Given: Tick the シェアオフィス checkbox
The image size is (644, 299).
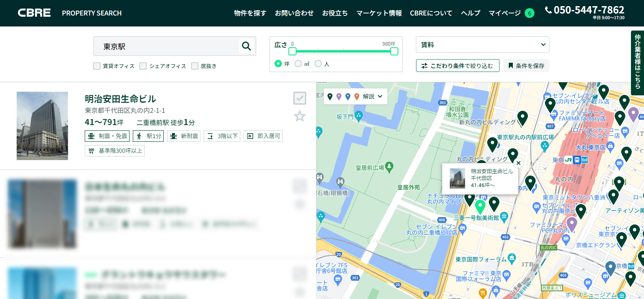Looking at the screenshot, I should click(143, 66).
